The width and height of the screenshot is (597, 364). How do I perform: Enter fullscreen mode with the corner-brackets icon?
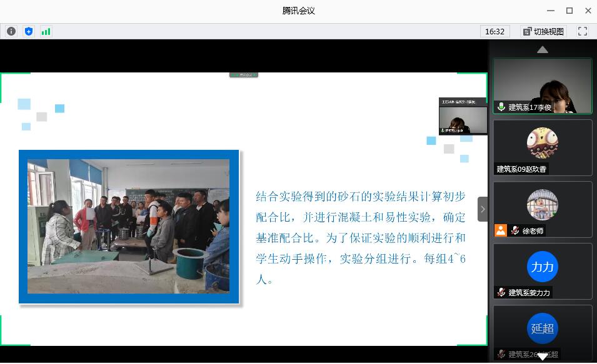point(583,31)
